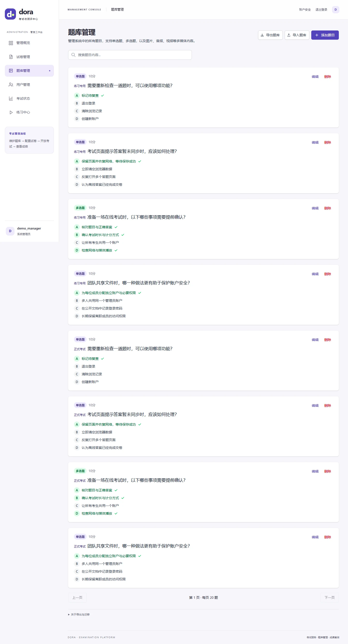
Task: Click the 考试服务 · 题库管理 · 成绩查询 footer text
Action: (323, 637)
